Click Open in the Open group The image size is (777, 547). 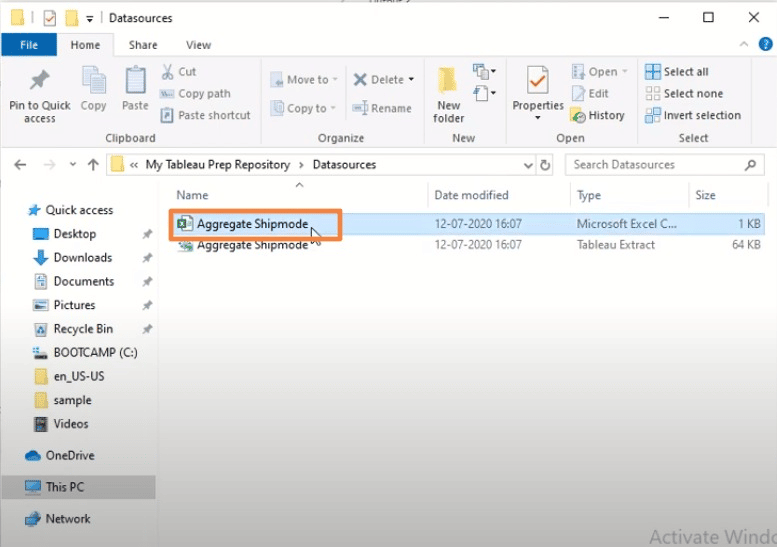pos(600,72)
